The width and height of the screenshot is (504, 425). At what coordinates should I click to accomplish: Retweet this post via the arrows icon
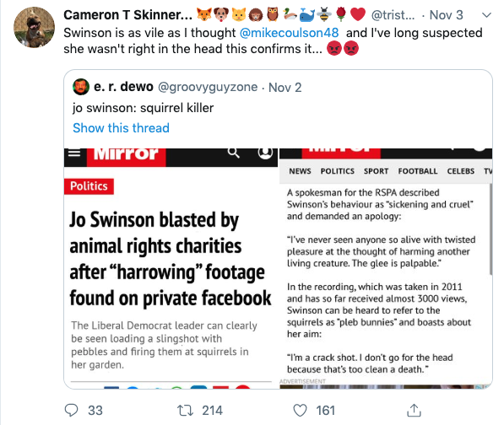pos(185,410)
